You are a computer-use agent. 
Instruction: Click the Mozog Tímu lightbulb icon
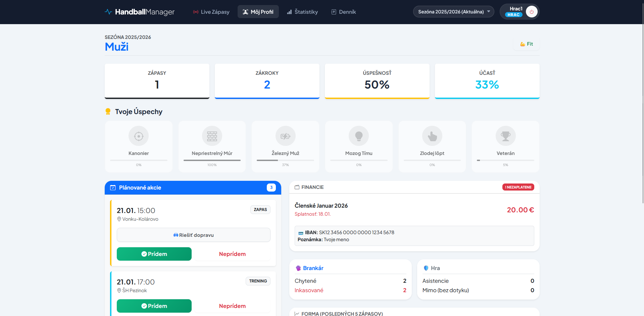pyautogui.click(x=359, y=136)
